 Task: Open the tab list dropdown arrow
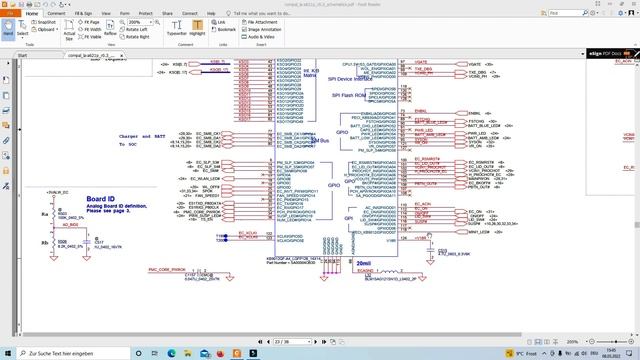click(x=582, y=54)
